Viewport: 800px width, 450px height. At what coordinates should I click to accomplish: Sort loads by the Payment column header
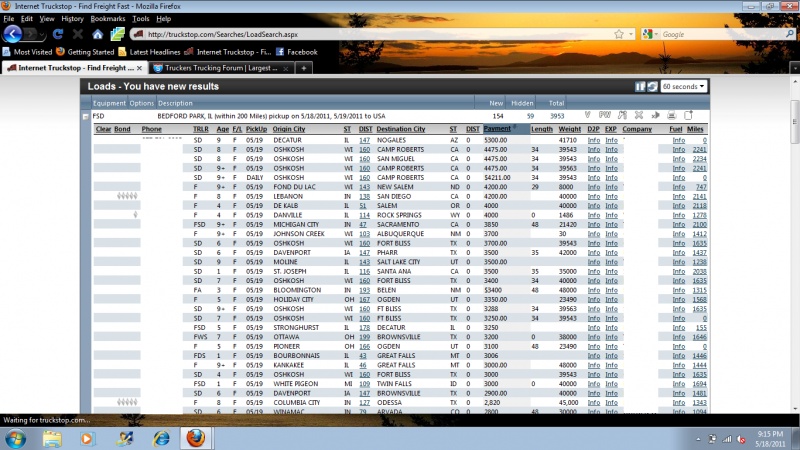pyautogui.click(x=497, y=129)
